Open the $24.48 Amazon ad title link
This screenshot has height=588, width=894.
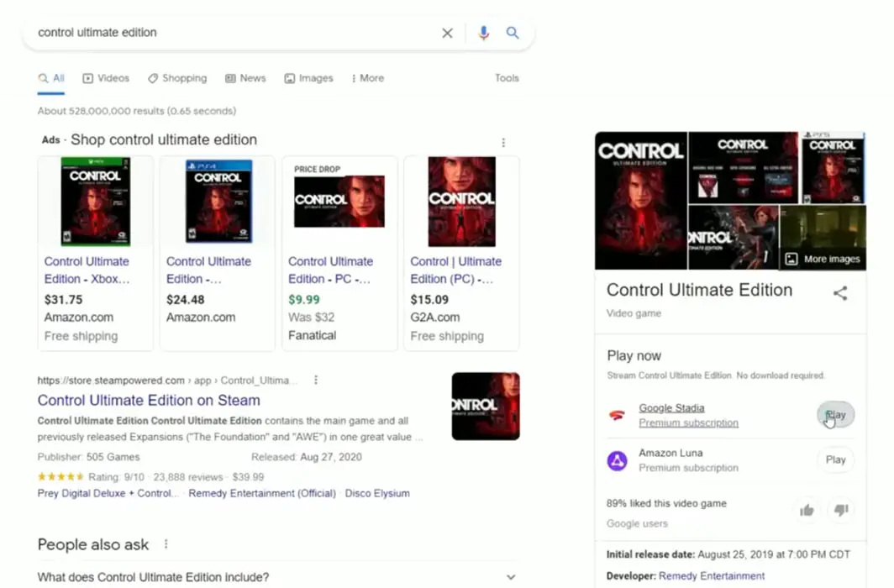pos(208,270)
